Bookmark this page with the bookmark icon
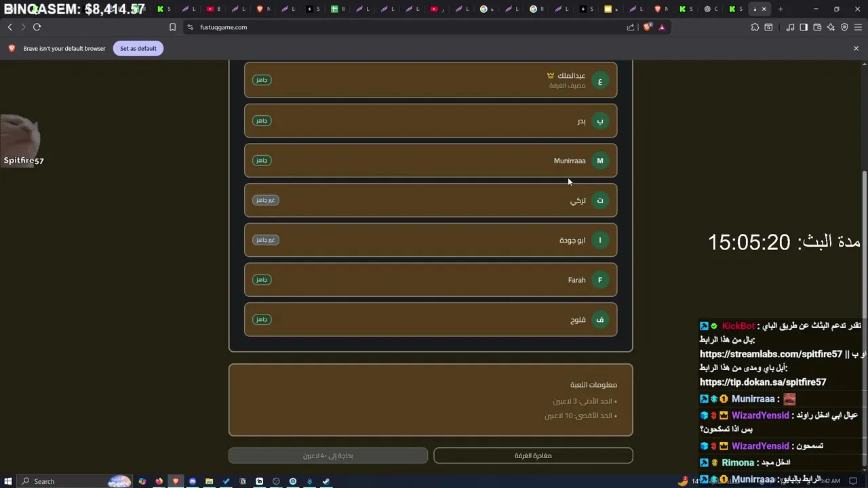 pos(172,27)
